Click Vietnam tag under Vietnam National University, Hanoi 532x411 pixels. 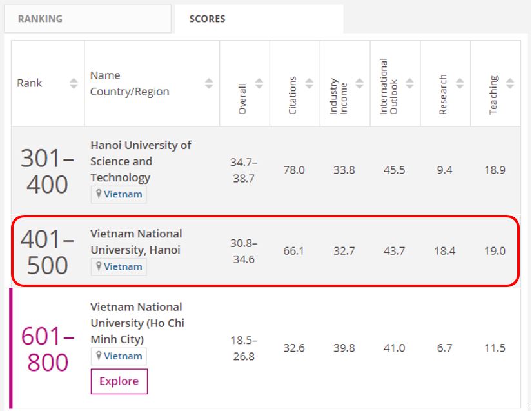pyautogui.click(x=119, y=266)
